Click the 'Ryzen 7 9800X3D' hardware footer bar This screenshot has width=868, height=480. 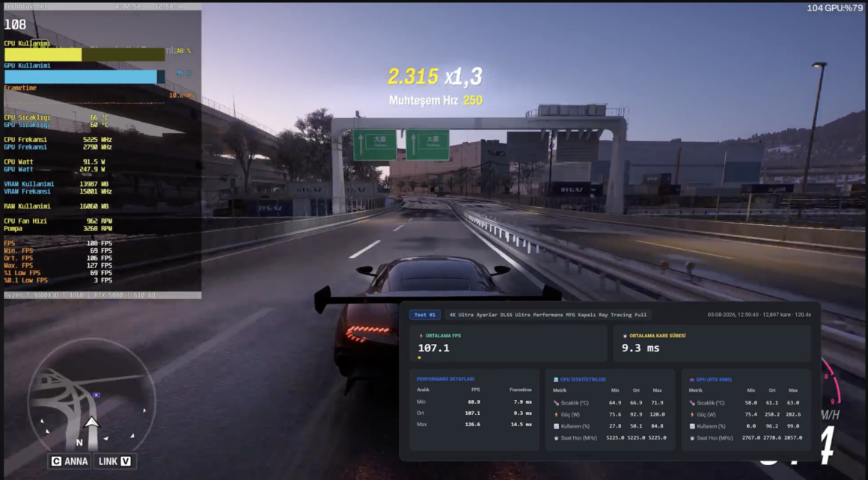103,295
